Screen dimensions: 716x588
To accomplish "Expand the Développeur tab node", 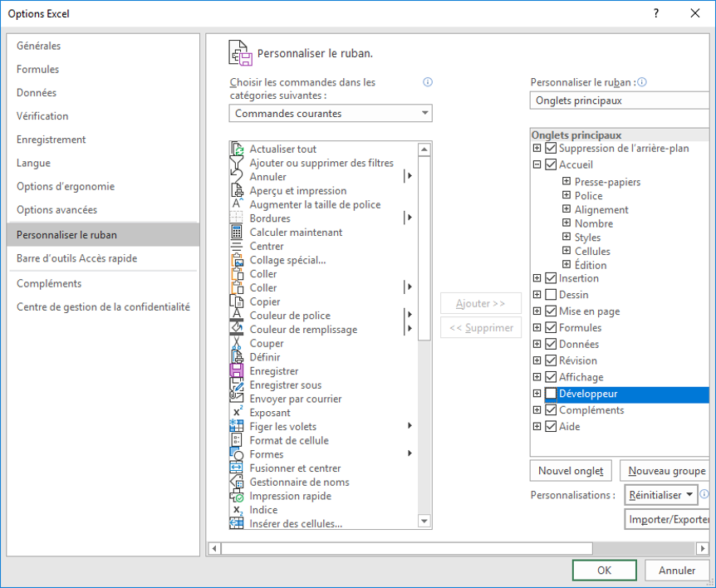I will [537, 393].
